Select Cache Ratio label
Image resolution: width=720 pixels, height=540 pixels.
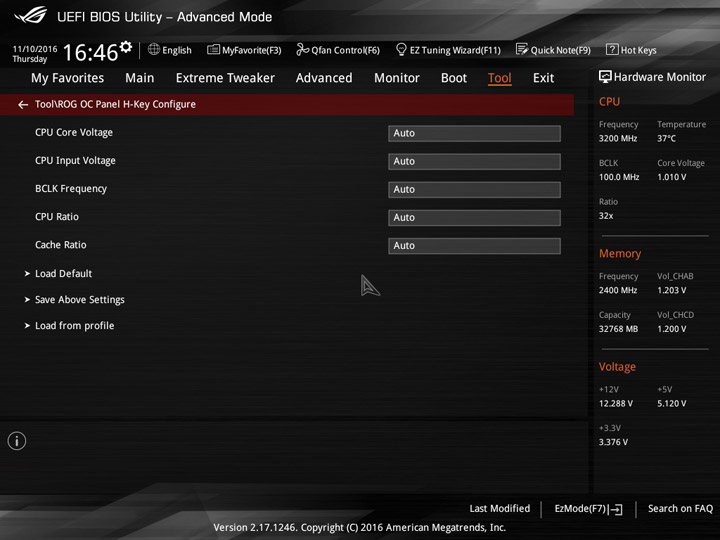tap(61, 245)
